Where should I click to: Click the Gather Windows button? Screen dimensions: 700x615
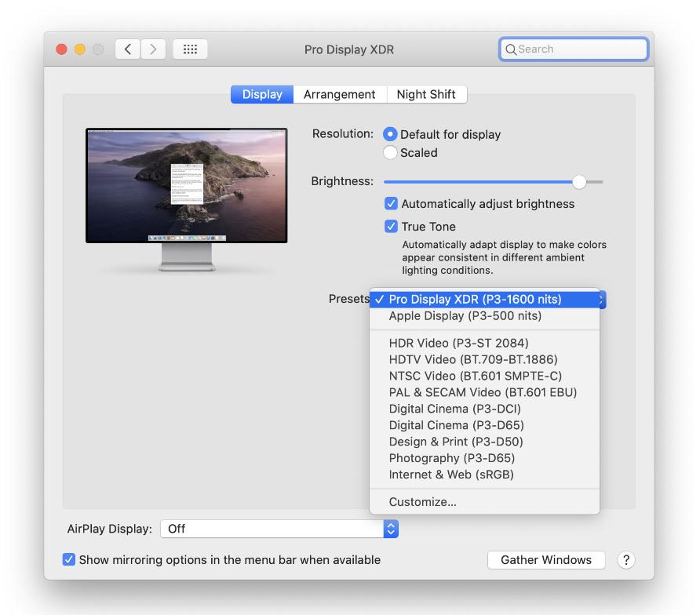click(546, 559)
